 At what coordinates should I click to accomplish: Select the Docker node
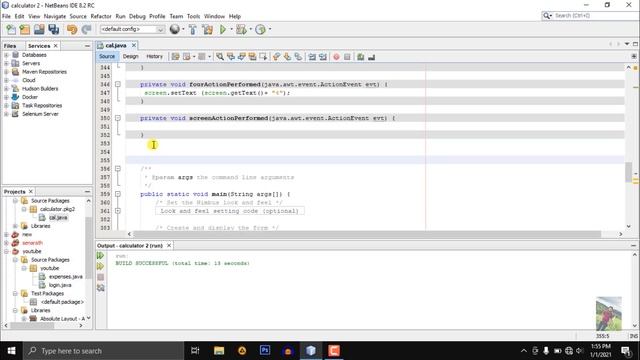(x=30, y=97)
